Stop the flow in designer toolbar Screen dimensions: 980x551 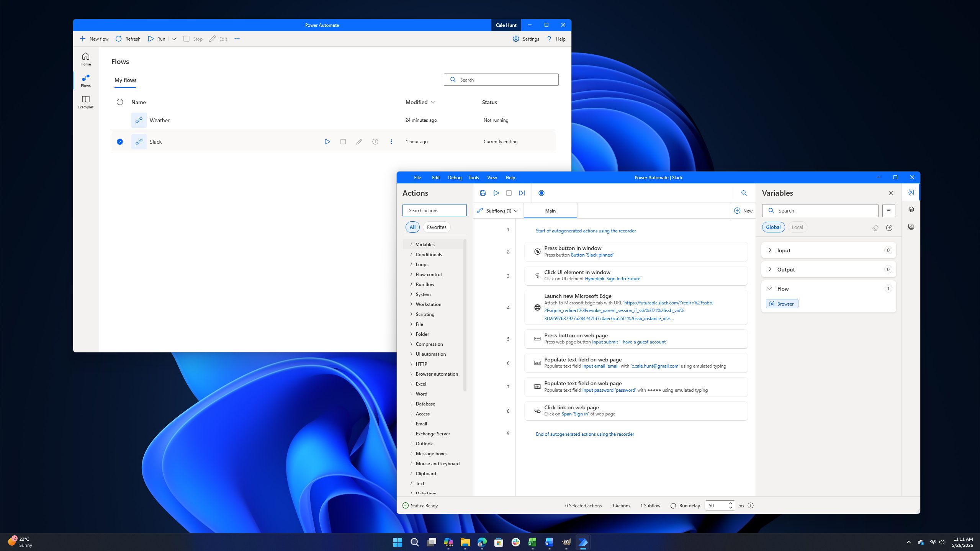pyautogui.click(x=509, y=193)
